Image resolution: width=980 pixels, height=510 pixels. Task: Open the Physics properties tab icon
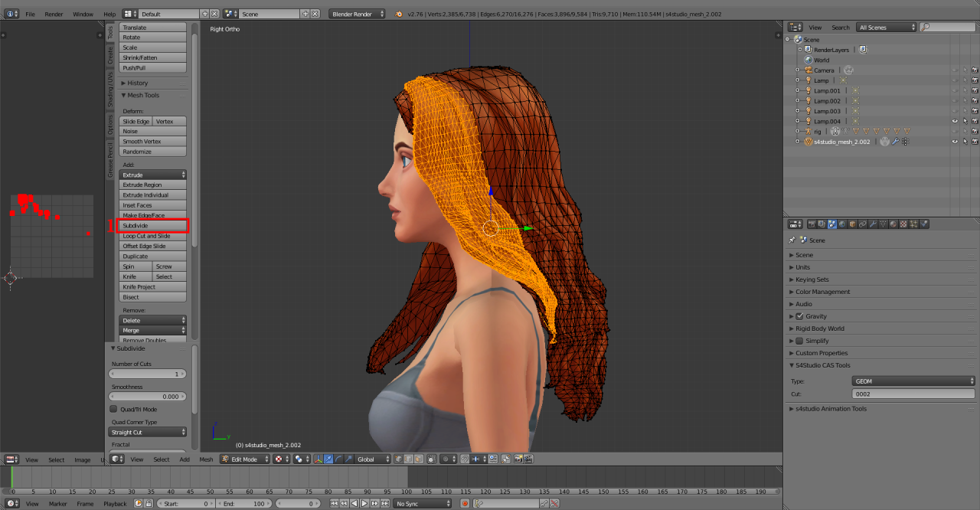924,224
